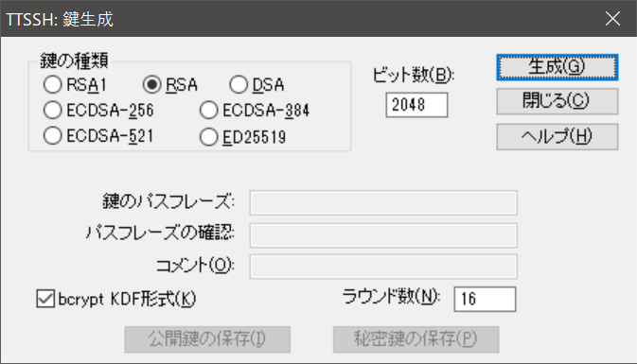Click the 公開鍵の保存 button
This screenshot has width=637, height=364.
(207, 339)
